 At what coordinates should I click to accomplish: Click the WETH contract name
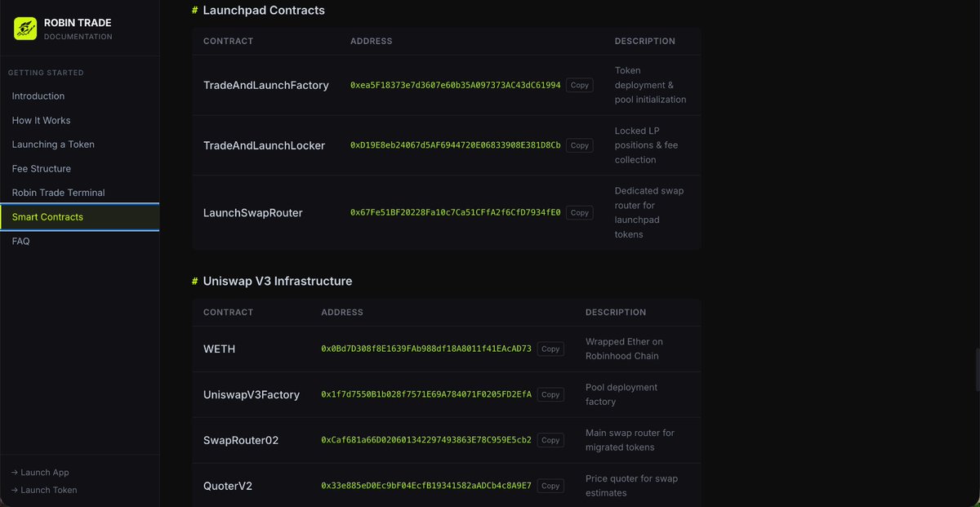[219, 349]
